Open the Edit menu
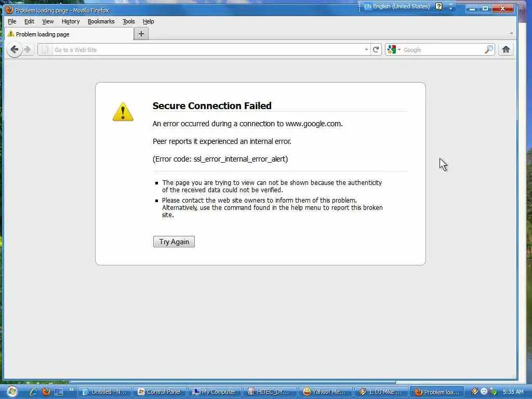The image size is (532, 399). pyautogui.click(x=29, y=21)
